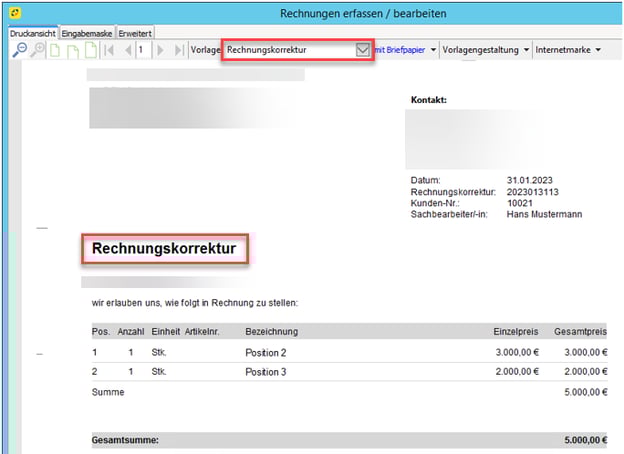Click the middle green page icon

coord(73,50)
